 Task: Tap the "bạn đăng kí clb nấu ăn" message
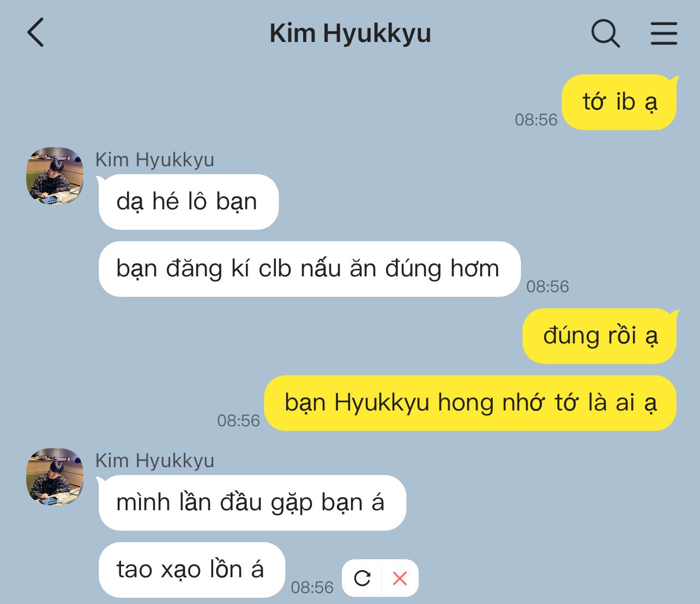tap(309, 269)
